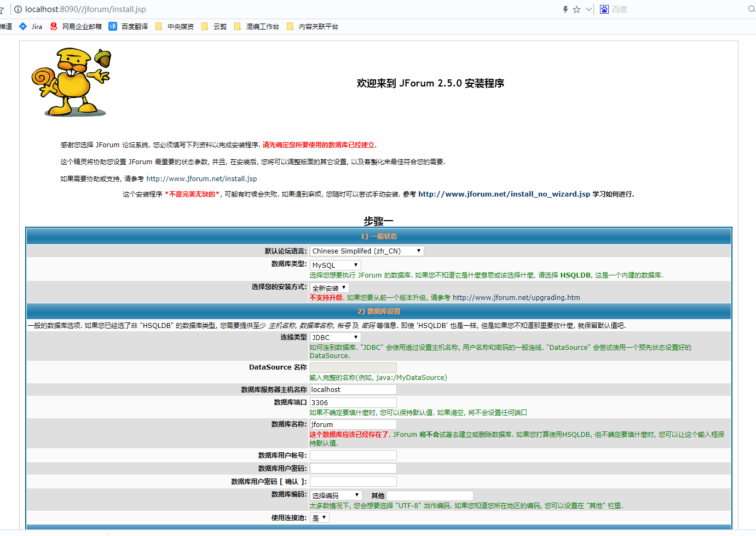The height and width of the screenshot is (536, 756).
Task: Expand the chevron next to bookmark star
Action: [x=588, y=9]
